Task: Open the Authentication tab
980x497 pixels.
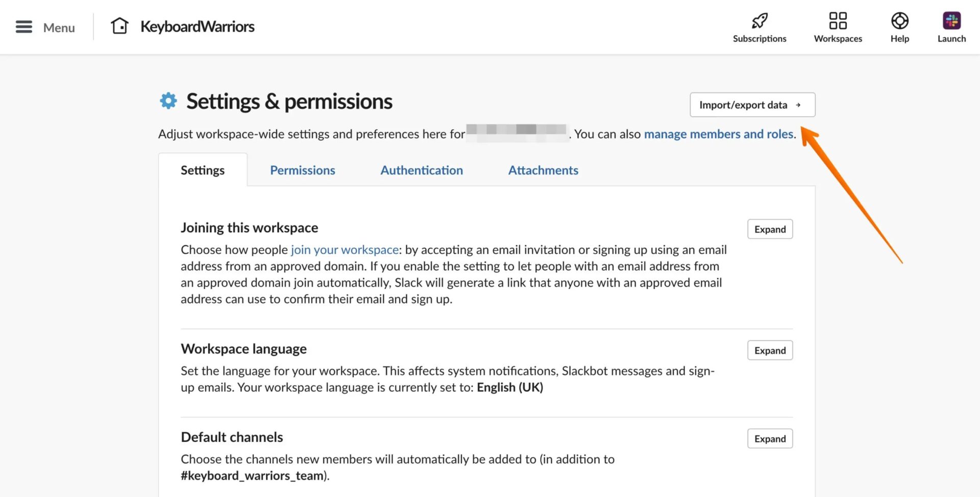Action: pos(422,170)
